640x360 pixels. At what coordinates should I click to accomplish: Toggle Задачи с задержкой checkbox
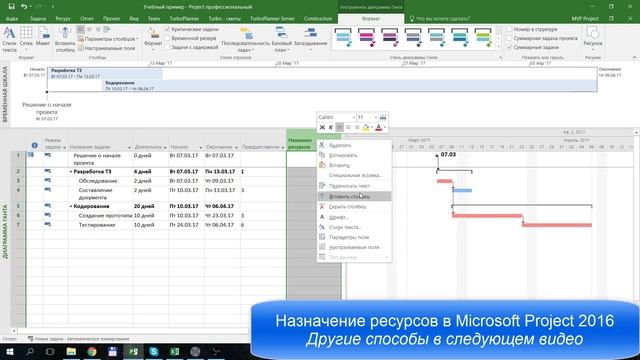pyautogui.click(x=167, y=47)
